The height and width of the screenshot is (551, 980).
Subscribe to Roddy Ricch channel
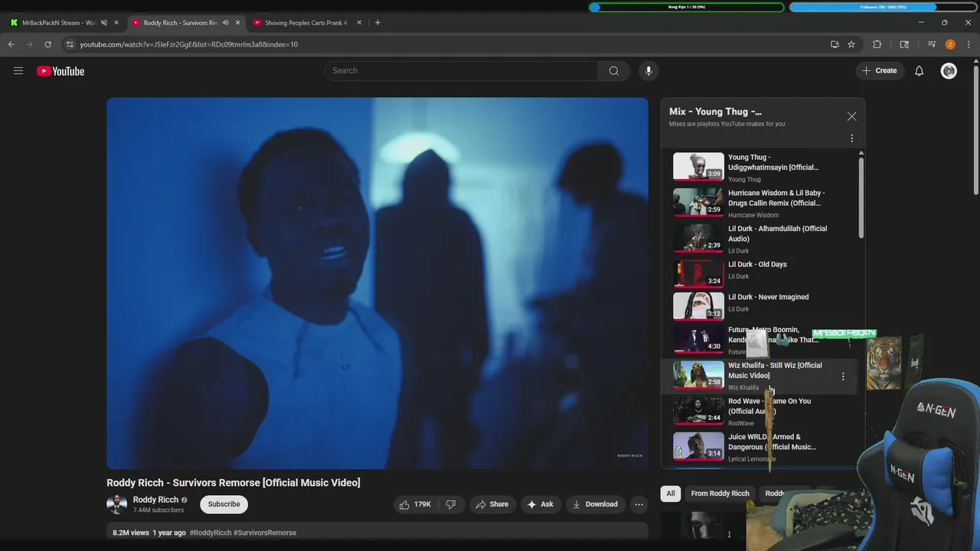coord(224,504)
